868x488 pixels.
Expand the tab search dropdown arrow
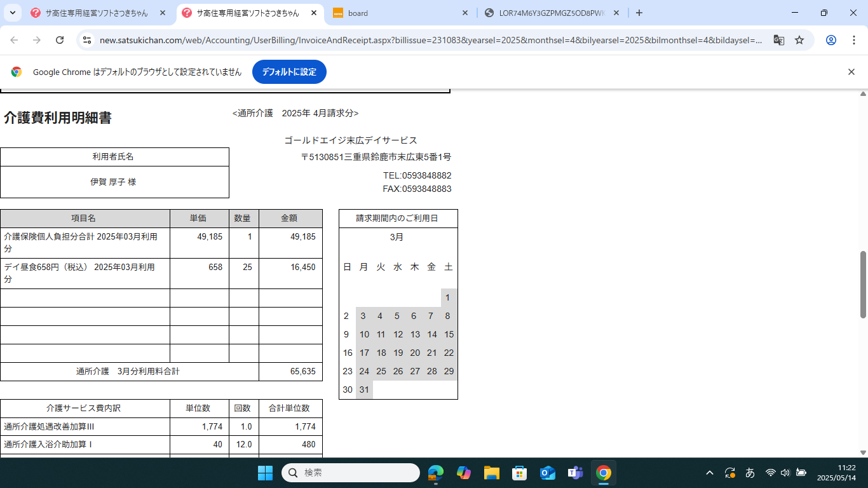pyautogui.click(x=12, y=13)
